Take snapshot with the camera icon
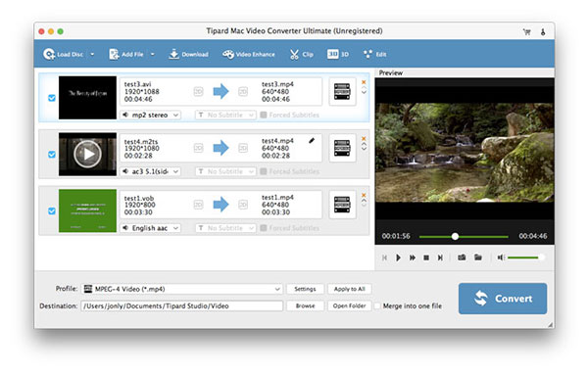This screenshot has width=588, height=374. pyautogui.click(x=462, y=257)
